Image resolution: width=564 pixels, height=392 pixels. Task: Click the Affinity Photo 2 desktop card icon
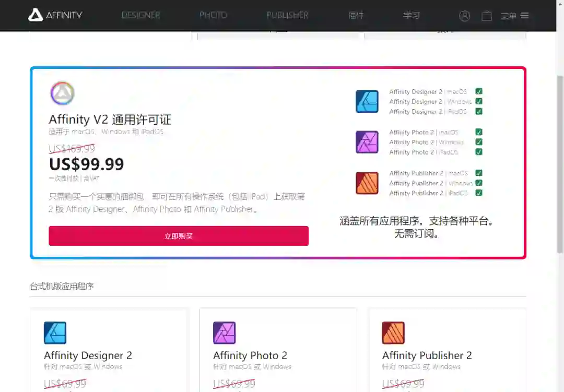pos(225,332)
